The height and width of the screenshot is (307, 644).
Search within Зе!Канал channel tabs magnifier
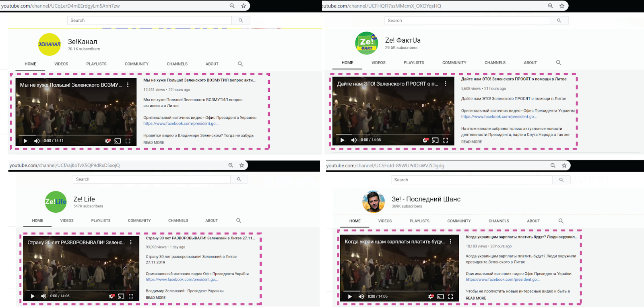(240, 64)
